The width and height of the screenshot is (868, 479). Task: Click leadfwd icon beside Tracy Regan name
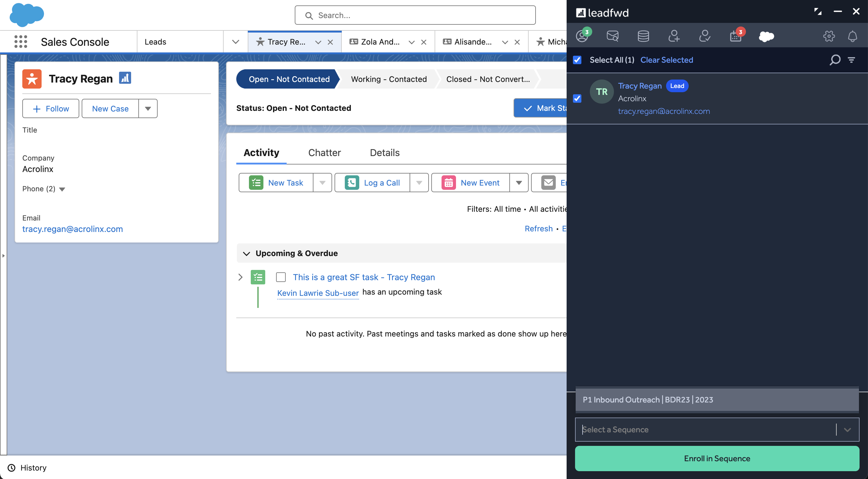click(x=125, y=78)
